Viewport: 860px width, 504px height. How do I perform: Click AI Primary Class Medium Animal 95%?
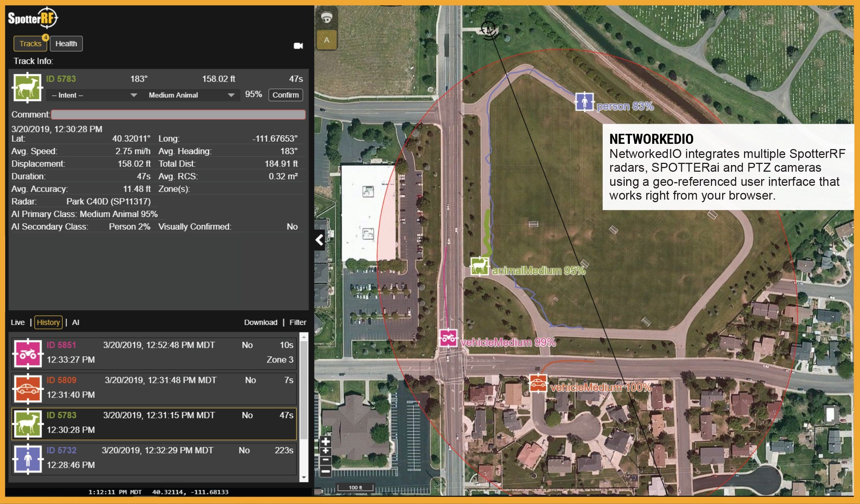84,214
